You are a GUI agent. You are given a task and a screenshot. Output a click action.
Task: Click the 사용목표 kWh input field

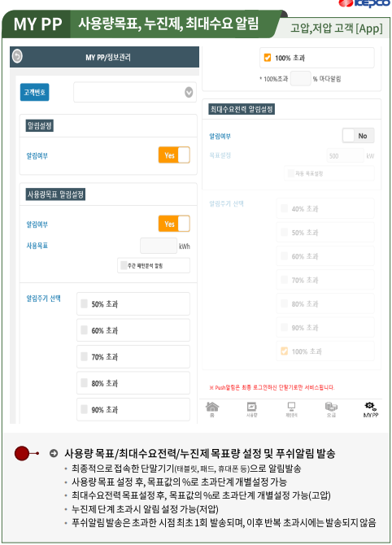(159, 246)
